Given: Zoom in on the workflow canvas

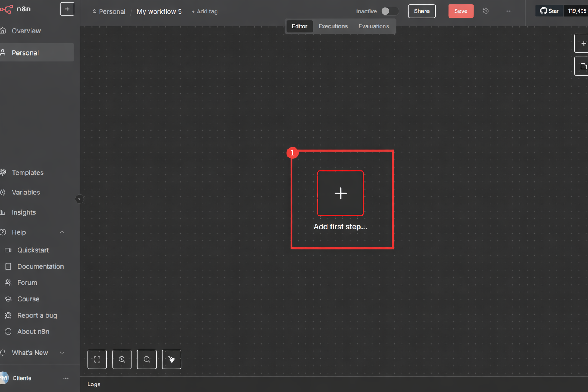Looking at the screenshot, I should coord(122,359).
